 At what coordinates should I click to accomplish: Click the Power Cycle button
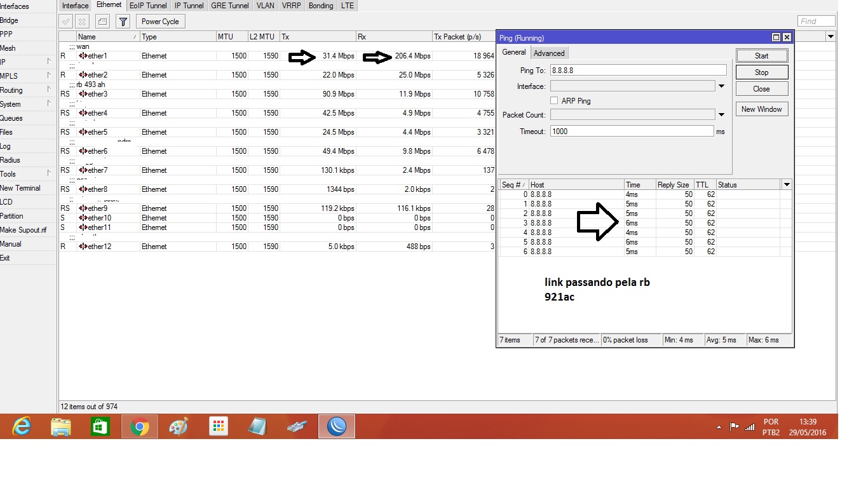(160, 22)
